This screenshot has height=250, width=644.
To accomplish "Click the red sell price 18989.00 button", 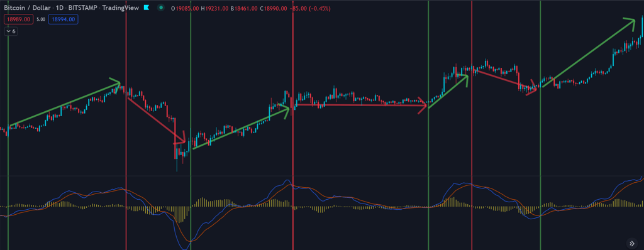I will (18, 19).
